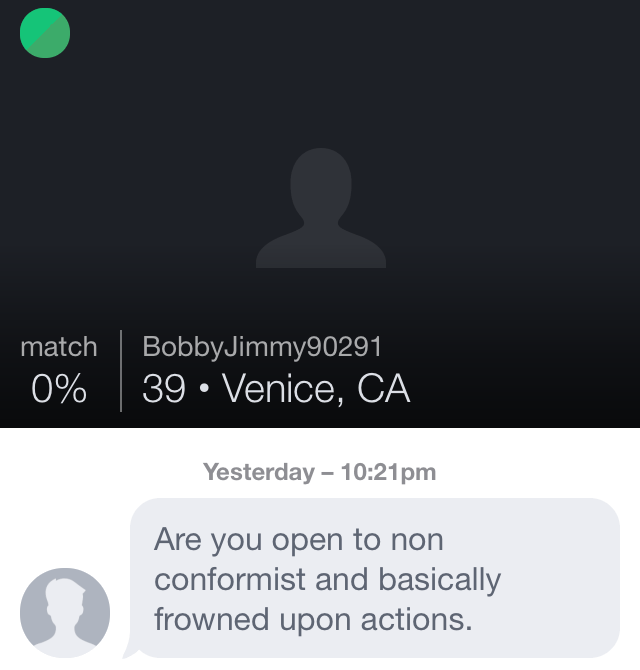Tap the "Yesterday" date in the timestamp
The width and height of the screenshot is (640, 670).
[258, 472]
